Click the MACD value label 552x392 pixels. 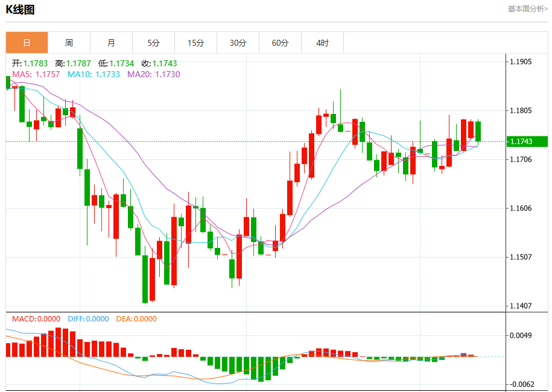[36, 319]
